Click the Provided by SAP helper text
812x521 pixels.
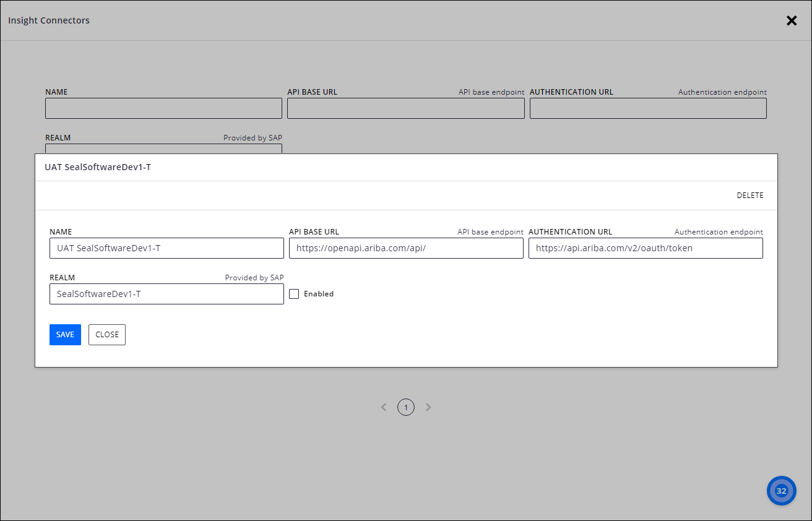(x=254, y=278)
